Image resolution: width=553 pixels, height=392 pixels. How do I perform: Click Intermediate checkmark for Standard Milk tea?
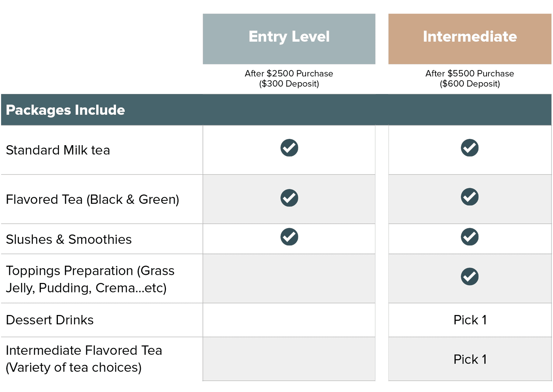click(469, 148)
